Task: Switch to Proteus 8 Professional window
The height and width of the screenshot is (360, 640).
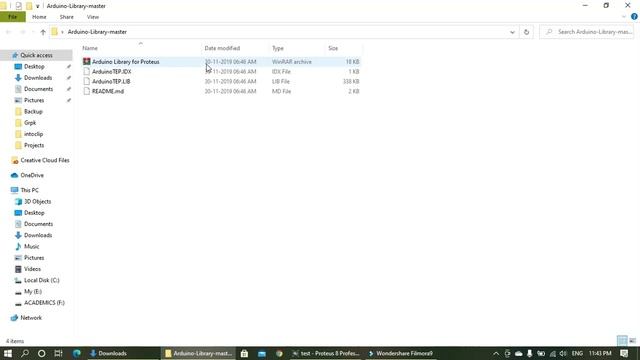Action: (x=326, y=353)
